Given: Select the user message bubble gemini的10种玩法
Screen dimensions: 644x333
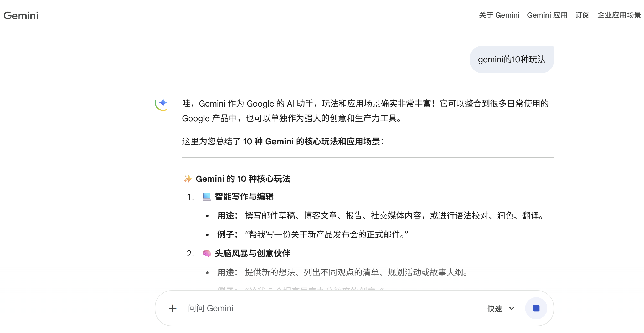Looking at the screenshot, I should [x=511, y=59].
